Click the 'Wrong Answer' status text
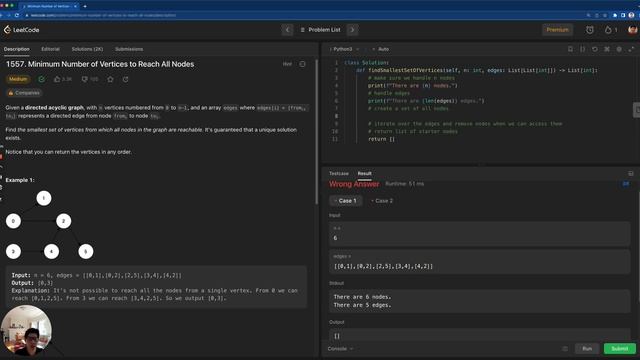The height and width of the screenshot is (360, 640). coord(354,184)
